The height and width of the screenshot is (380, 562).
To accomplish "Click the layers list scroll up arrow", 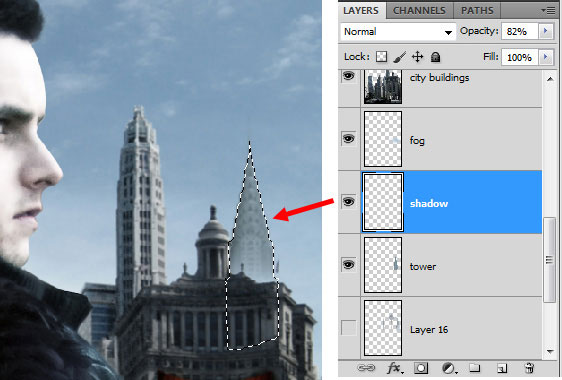I will point(550,79).
